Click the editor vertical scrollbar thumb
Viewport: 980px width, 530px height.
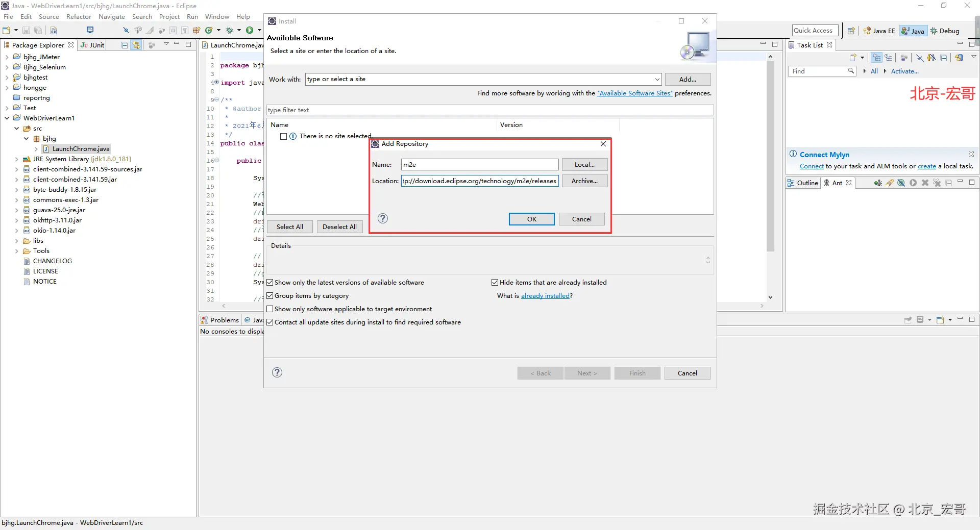[x=770, y=156]
